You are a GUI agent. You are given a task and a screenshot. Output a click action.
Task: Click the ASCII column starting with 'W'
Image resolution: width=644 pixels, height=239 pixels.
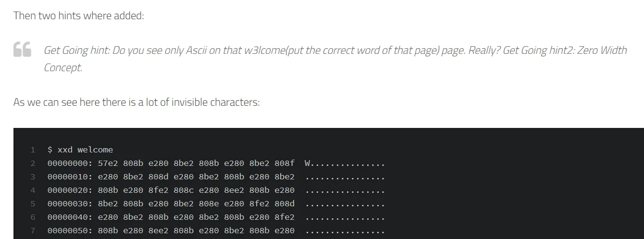coord(345,163)
